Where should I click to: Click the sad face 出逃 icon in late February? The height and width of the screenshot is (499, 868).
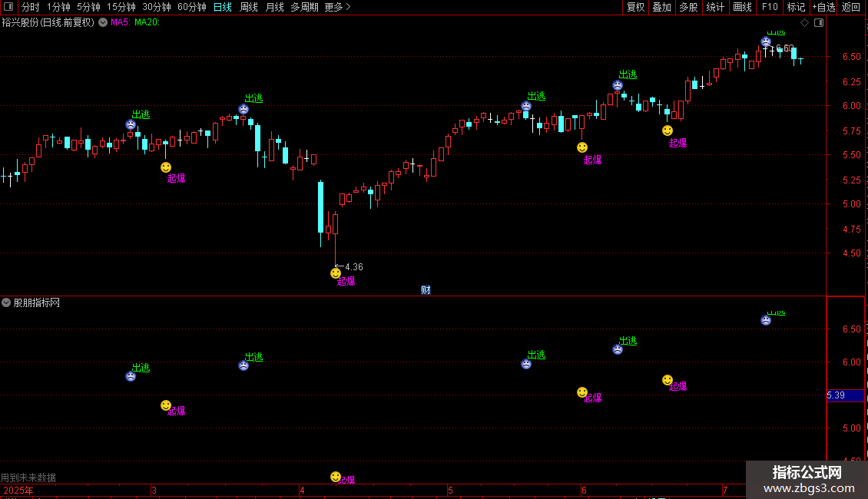click(x=131, y=124)
